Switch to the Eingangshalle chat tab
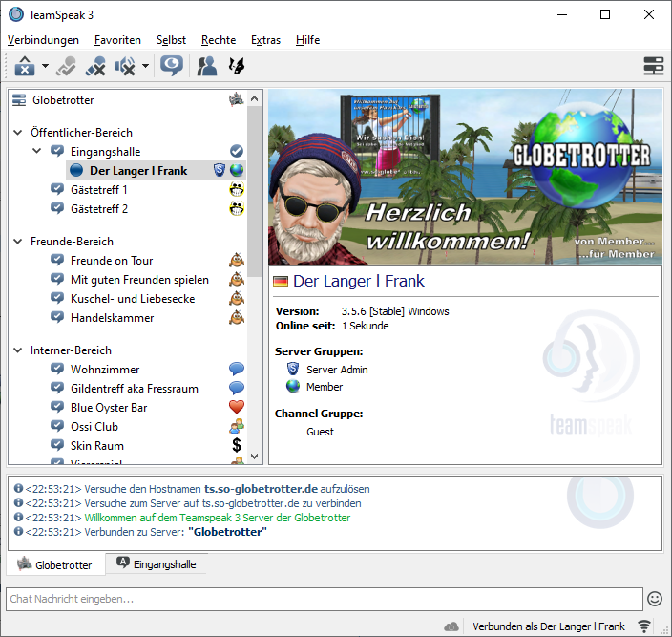672x637 pixels. [x=157, y=563]
